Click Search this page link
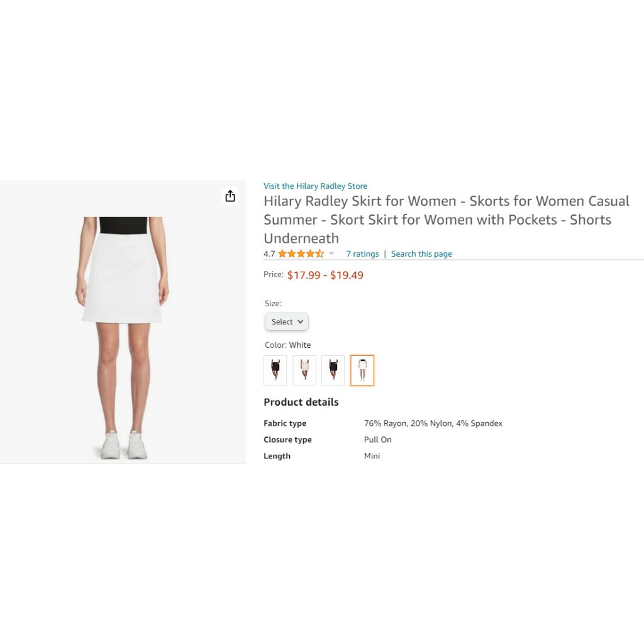Image resolution: width=644 pixels, height=644 pixels. 421,254
